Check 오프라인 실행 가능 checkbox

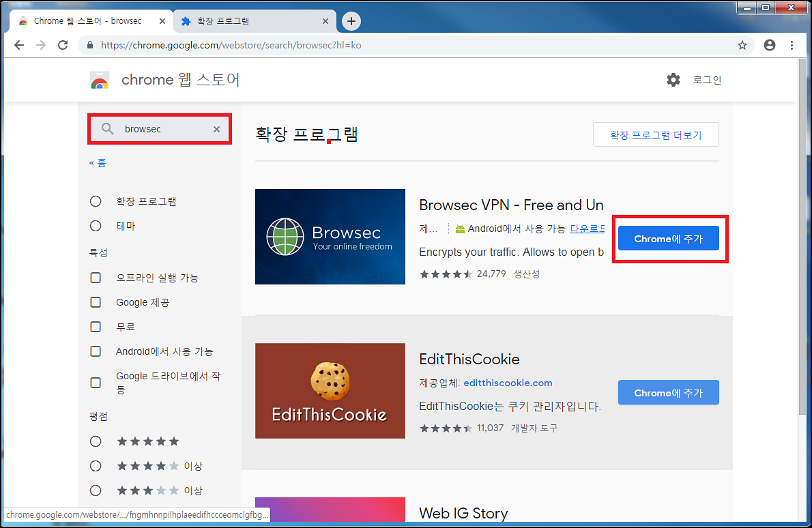(96, 278)
